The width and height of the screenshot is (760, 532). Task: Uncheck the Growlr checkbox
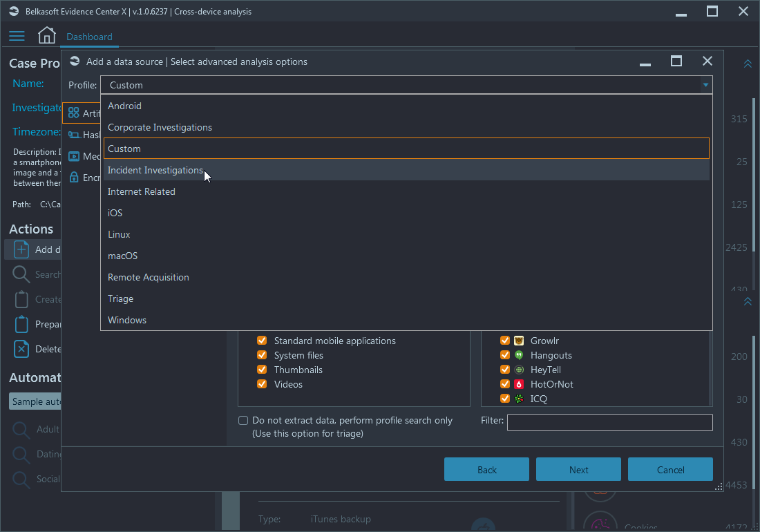click(x=504, y=341)
